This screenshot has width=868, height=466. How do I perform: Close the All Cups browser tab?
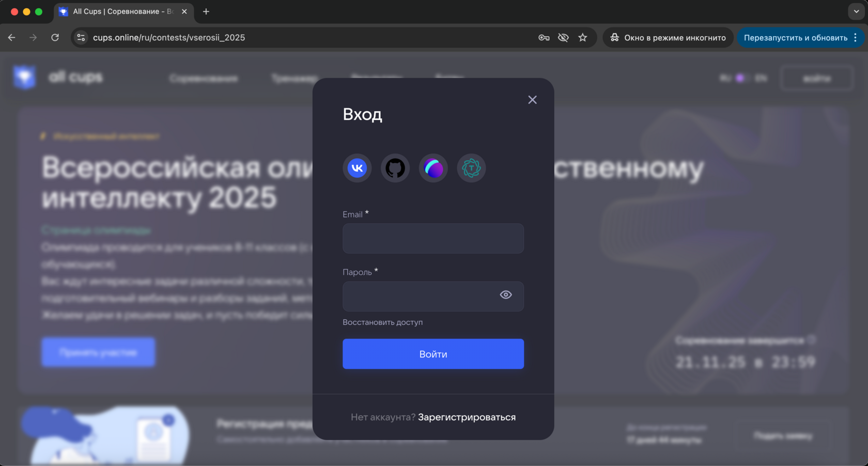(x=184, y=11)
